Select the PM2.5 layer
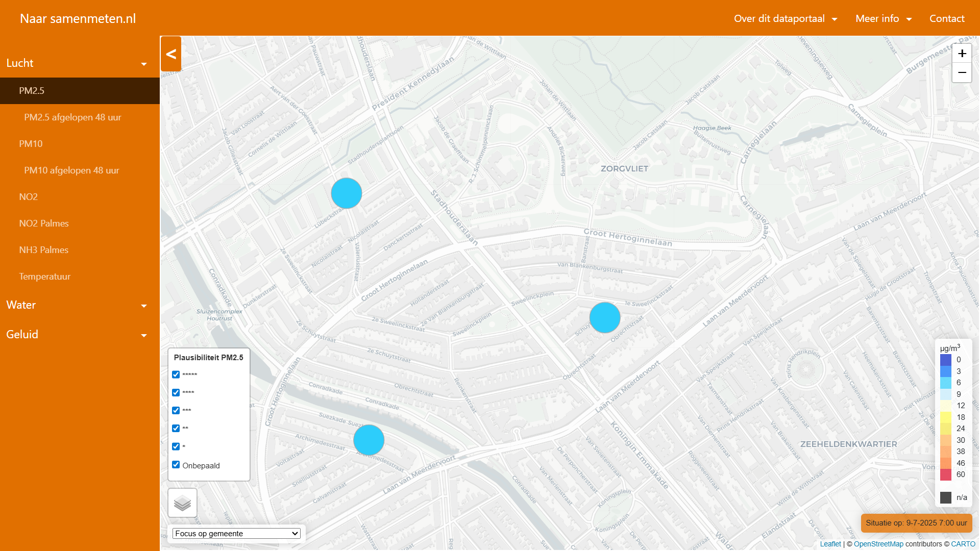980x551 pixels. coord(80,91)
